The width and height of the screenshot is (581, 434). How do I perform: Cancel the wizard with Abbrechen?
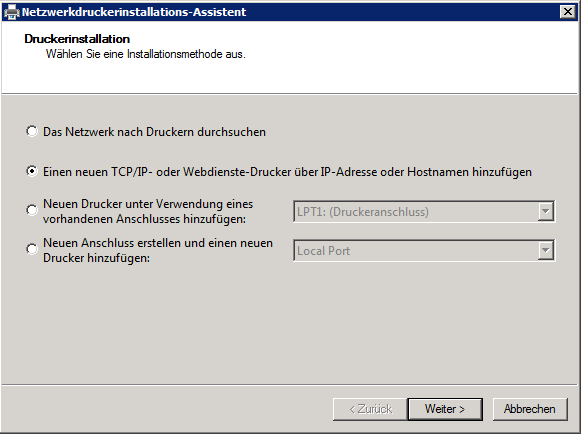click(530, 409)
